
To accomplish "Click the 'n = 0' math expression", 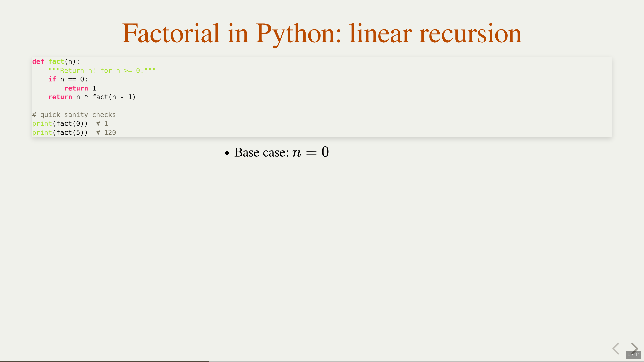I will [x=310, y=152].
